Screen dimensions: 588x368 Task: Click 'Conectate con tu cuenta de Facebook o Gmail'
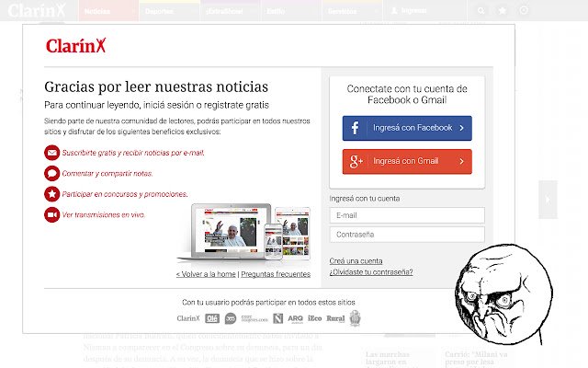(x=407, y=94)
